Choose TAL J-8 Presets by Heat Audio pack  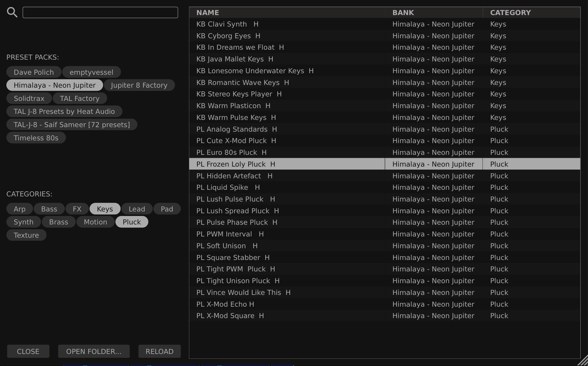[x=64, y=111]
